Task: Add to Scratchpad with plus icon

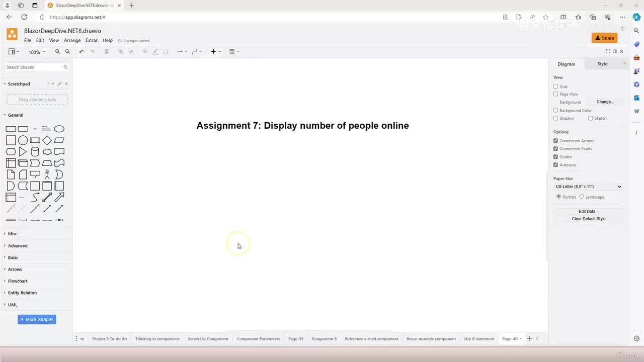Action: tap(53, 84)
